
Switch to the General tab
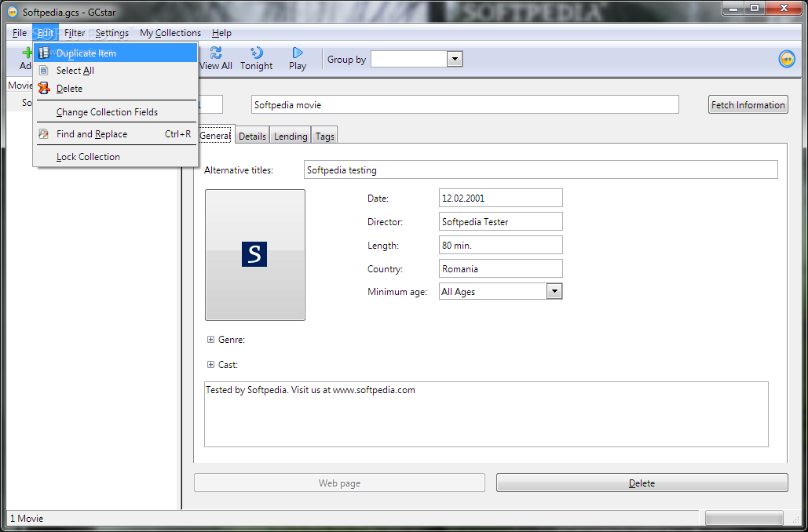point(215,136)
